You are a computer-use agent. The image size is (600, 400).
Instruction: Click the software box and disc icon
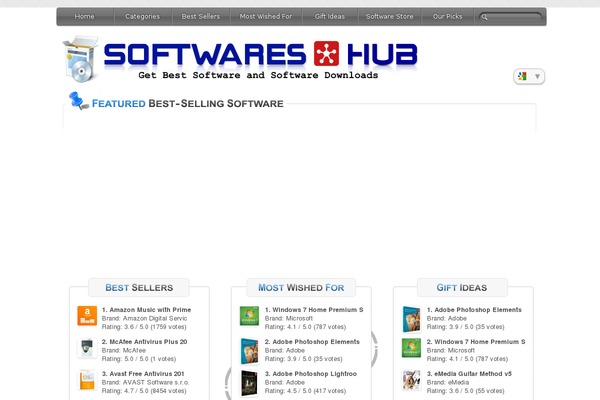click(x=80, y=59)
